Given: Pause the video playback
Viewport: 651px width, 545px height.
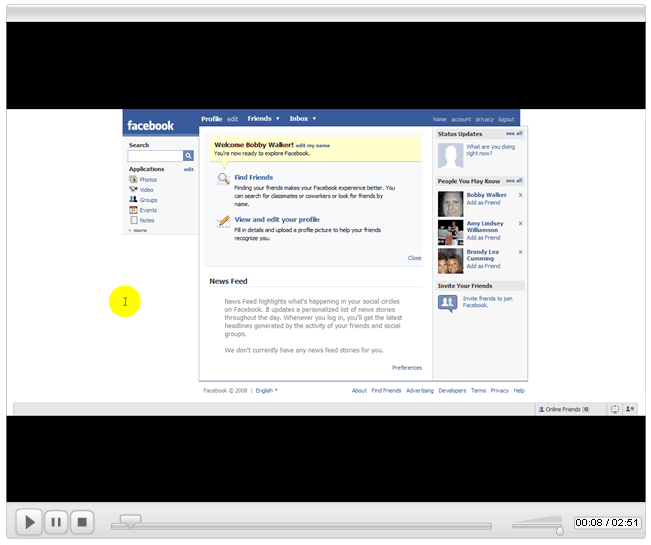Looking at the screenshot, I should pos(56,522).
